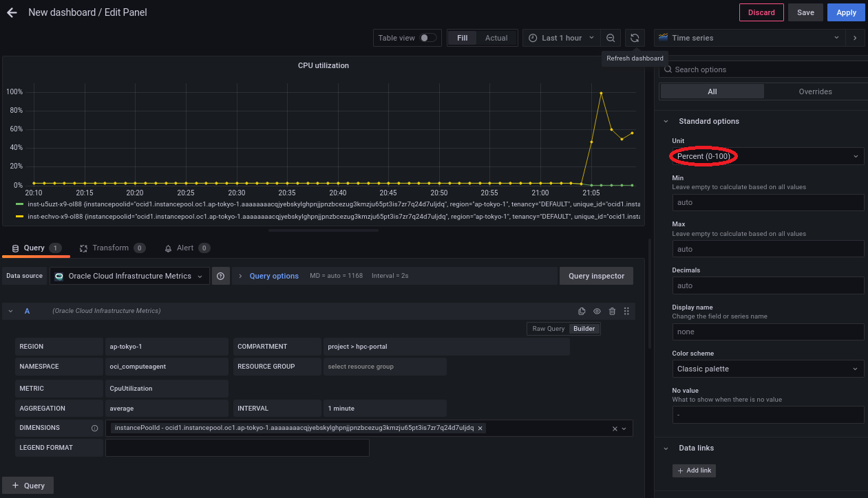Screen dimensions: 868x498
Task: Duplicate query A with the copy icon
Action: coord(582,312)
